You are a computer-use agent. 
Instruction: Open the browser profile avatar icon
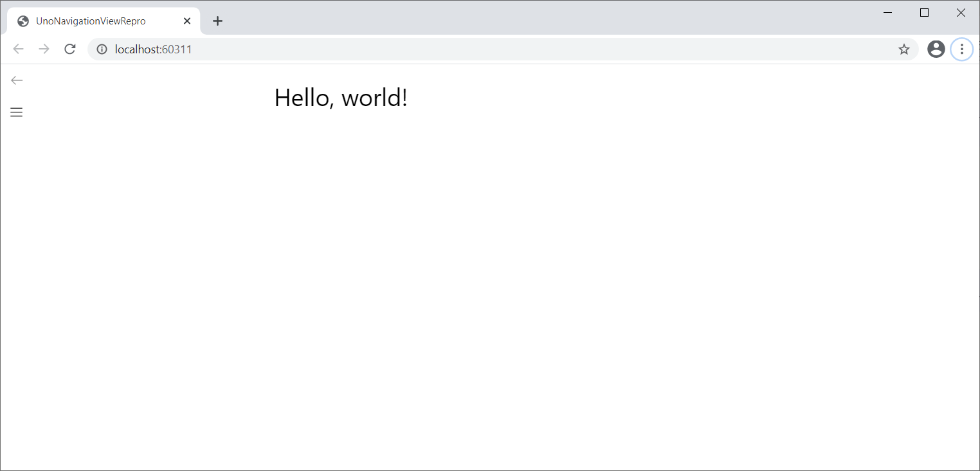point(936,49)
